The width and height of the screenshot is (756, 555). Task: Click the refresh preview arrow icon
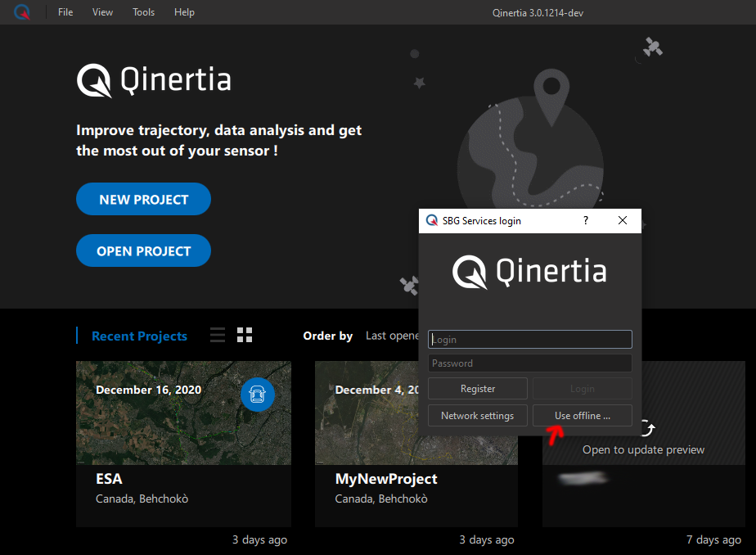[647, 428]
